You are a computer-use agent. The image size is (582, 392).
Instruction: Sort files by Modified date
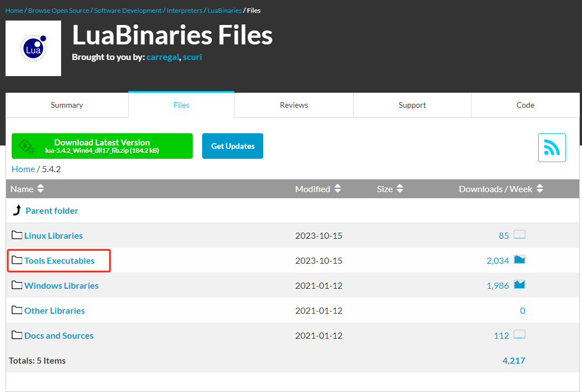[318, 189]
